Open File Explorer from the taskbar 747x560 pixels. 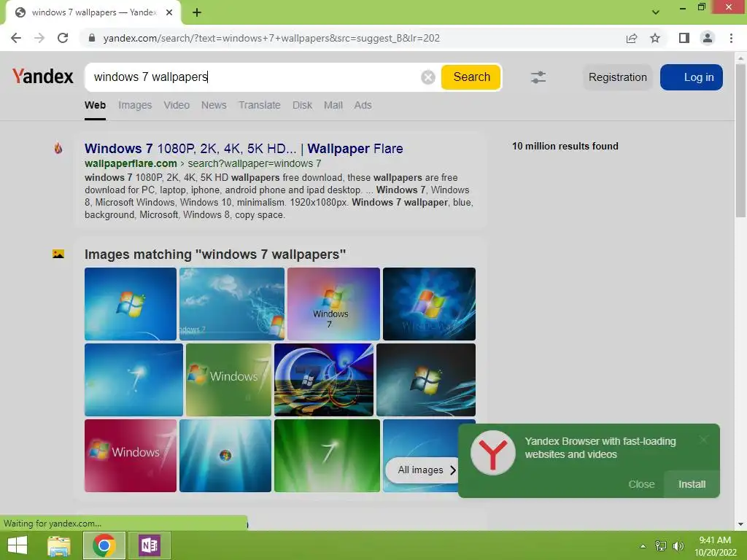59,545
